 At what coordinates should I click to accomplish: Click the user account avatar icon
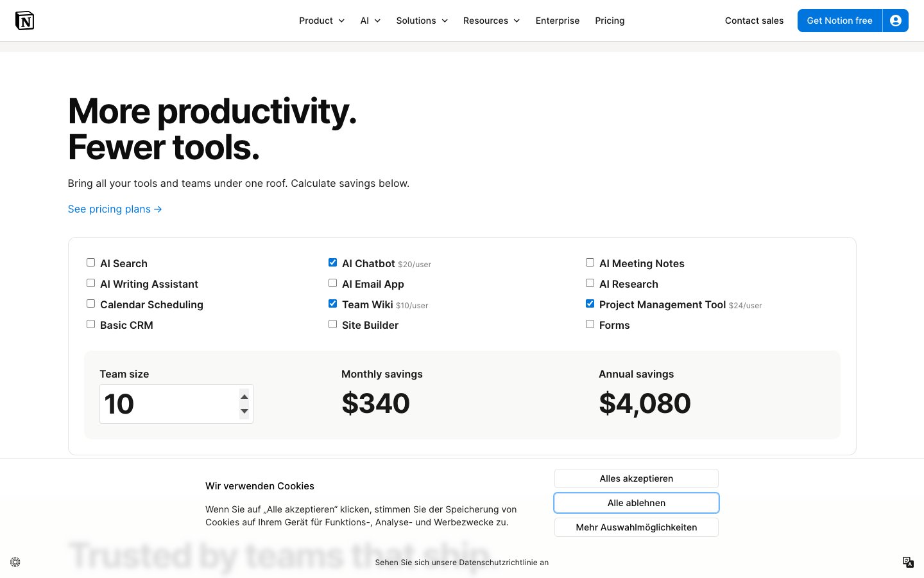(896, 21)
